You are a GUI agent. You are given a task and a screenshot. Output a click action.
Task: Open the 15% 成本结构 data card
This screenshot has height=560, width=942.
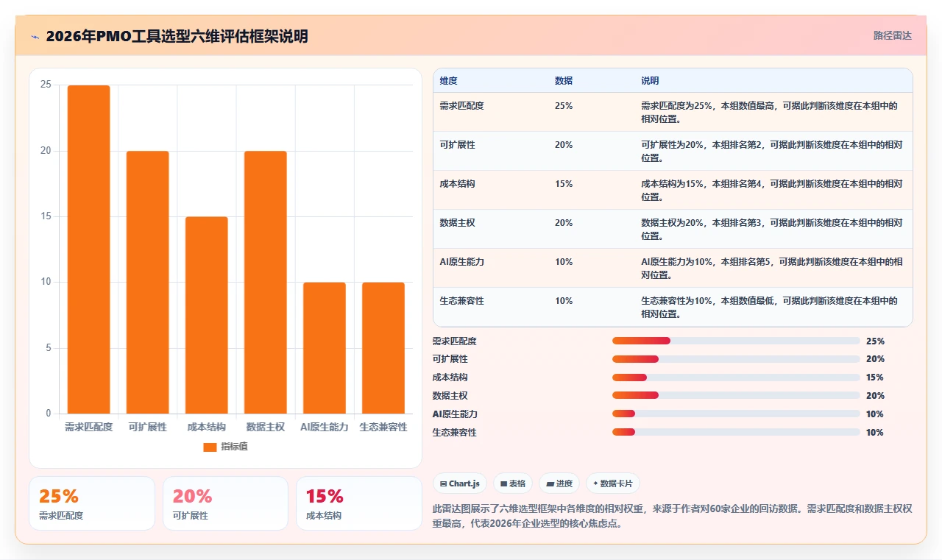pyautogui.click(x=359, y=503)
